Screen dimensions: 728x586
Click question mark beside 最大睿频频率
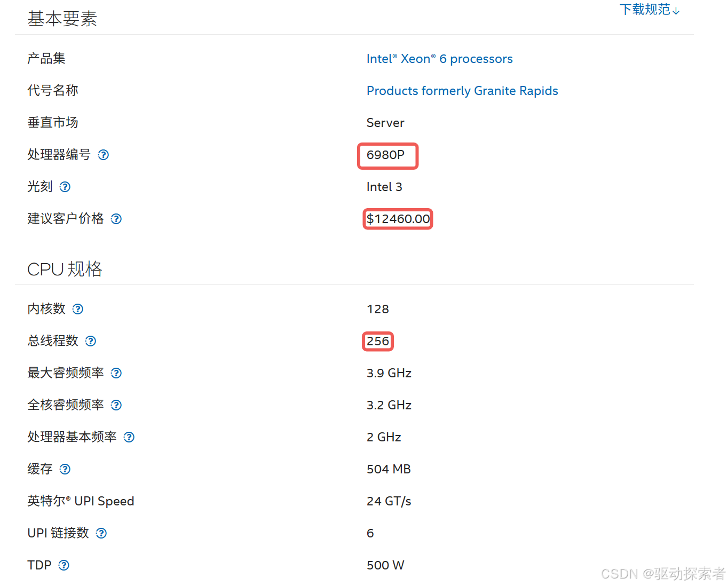coord(116,373)
